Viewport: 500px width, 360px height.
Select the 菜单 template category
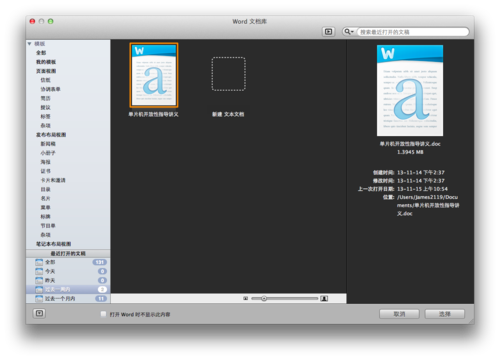(45, 207)
